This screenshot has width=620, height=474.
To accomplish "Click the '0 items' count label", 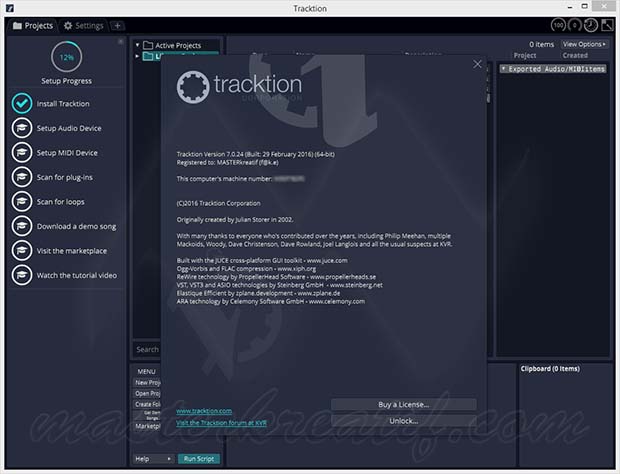I will pyautogui.click(x=541, y=44).
